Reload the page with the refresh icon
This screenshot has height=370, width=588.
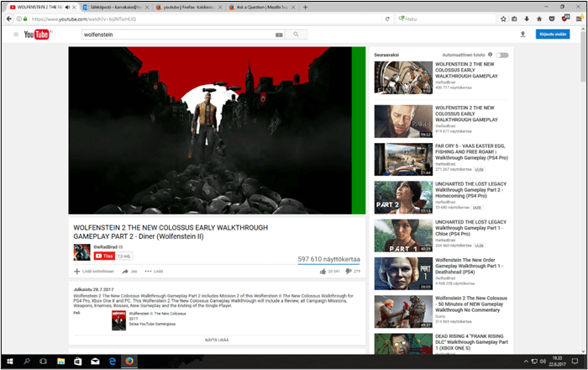tap(387, 18)
